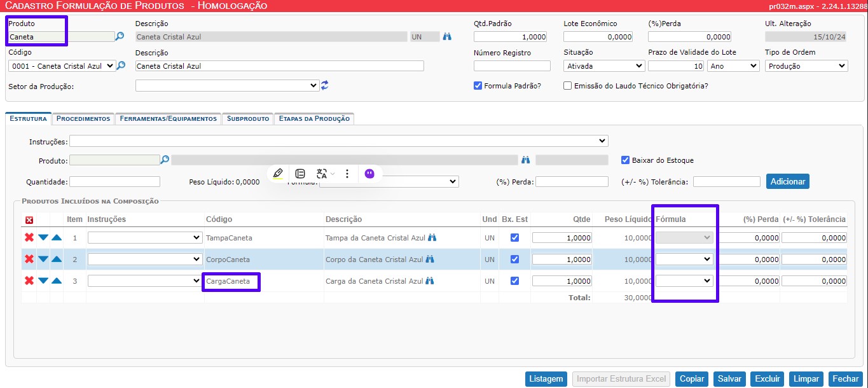The height and width of the screenshot is (388, 868).
Task: Click the highlighter pen icon in floating toolbar
Action: click(278, 174)
